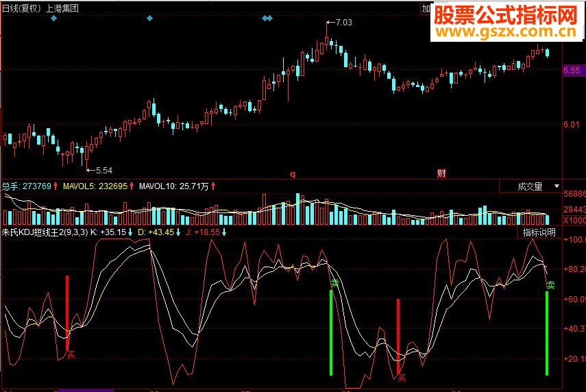Click the dropdown arrow beside 成交量
The image size is (586, 392).
pyautogui.click(x=557, y=186)
